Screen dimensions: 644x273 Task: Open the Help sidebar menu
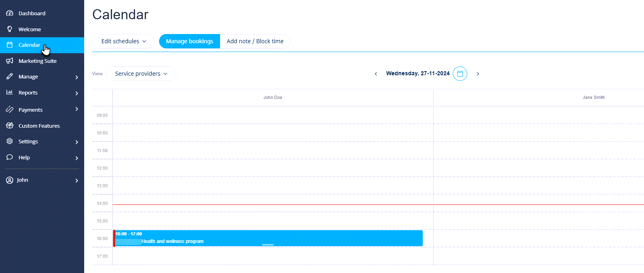pos(24,157)
